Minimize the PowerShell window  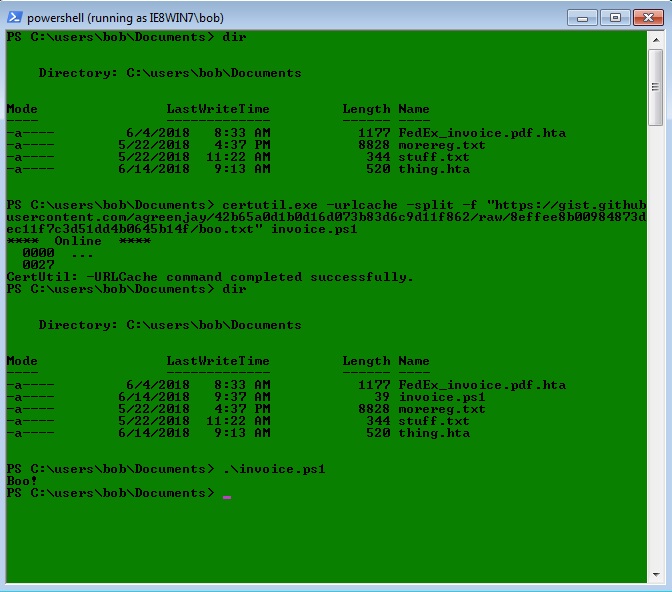(x=582, y=18)
